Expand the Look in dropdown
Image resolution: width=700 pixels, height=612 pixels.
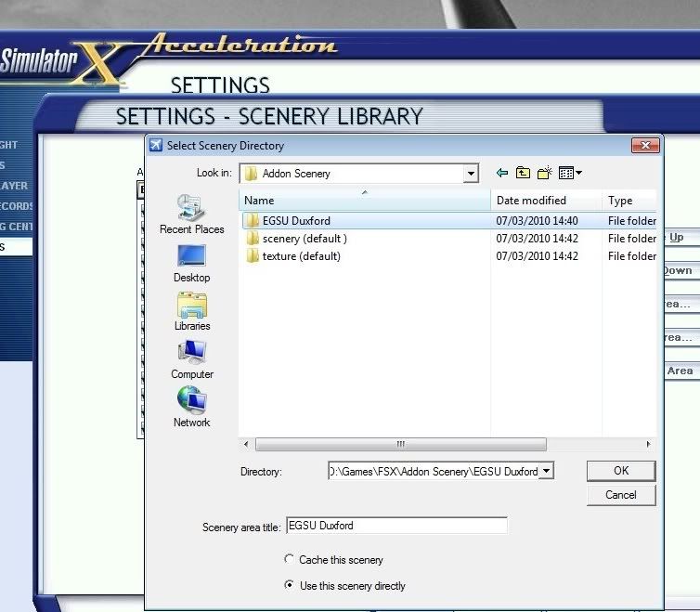[471, 174]
